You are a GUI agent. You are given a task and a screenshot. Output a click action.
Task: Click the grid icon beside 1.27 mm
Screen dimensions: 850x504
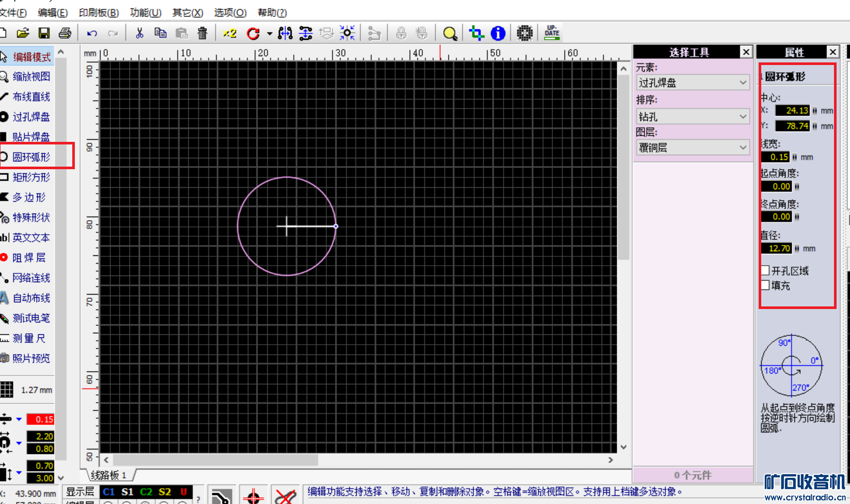6,390
